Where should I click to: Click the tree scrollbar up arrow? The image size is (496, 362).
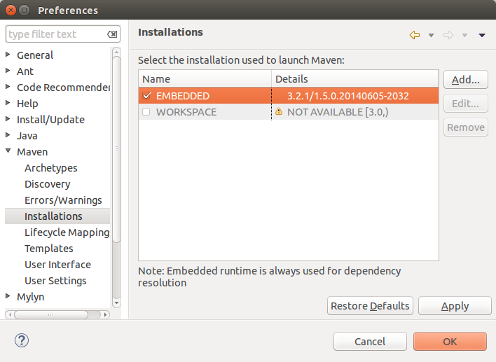click(116, 52)
